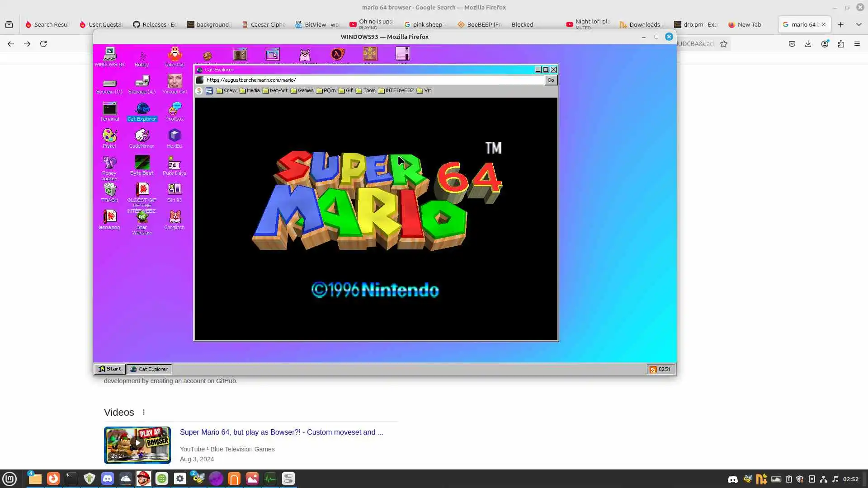This screenshot has width=868, height=488.
Task: Open the Games bookmark folder
Action: pyautogui.click(x=302, y=90)
